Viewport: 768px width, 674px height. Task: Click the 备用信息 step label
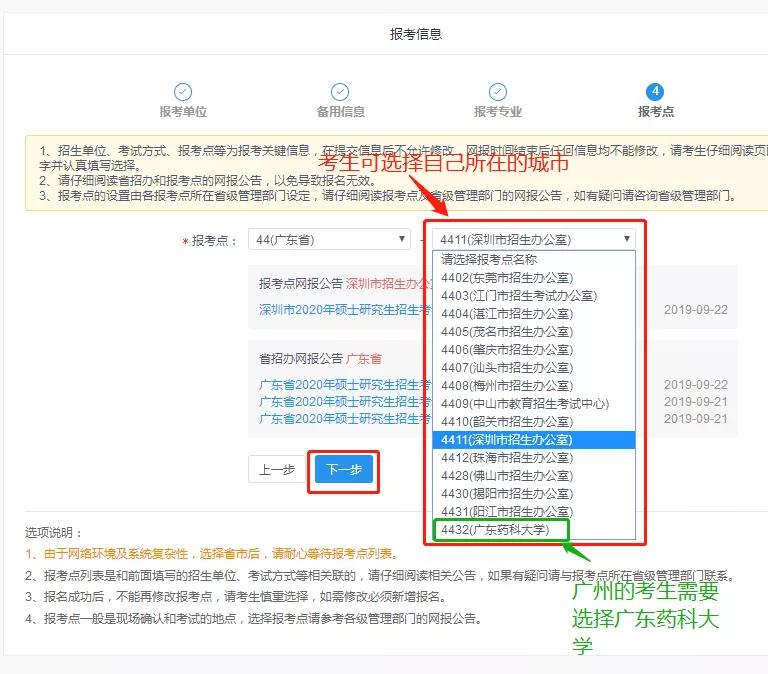[x=340, y=112]
